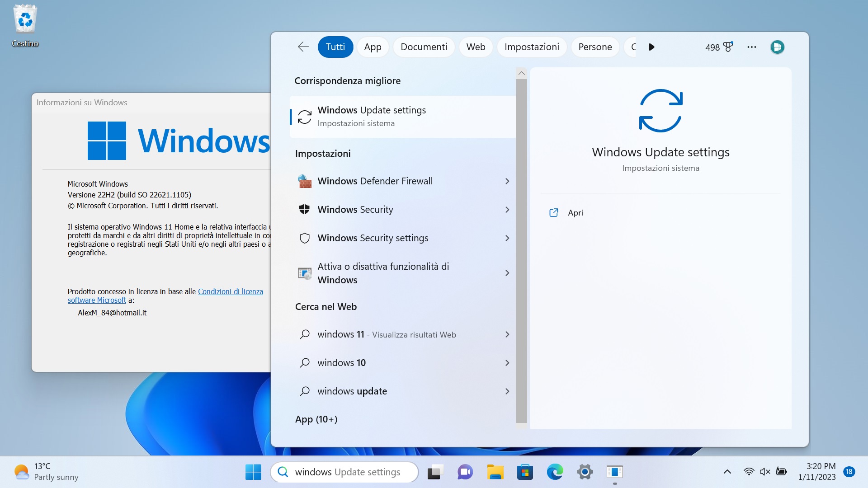Click the Windows Update sync icon in best match
This screenshot has height=488, width=868.
coord(304,117)
